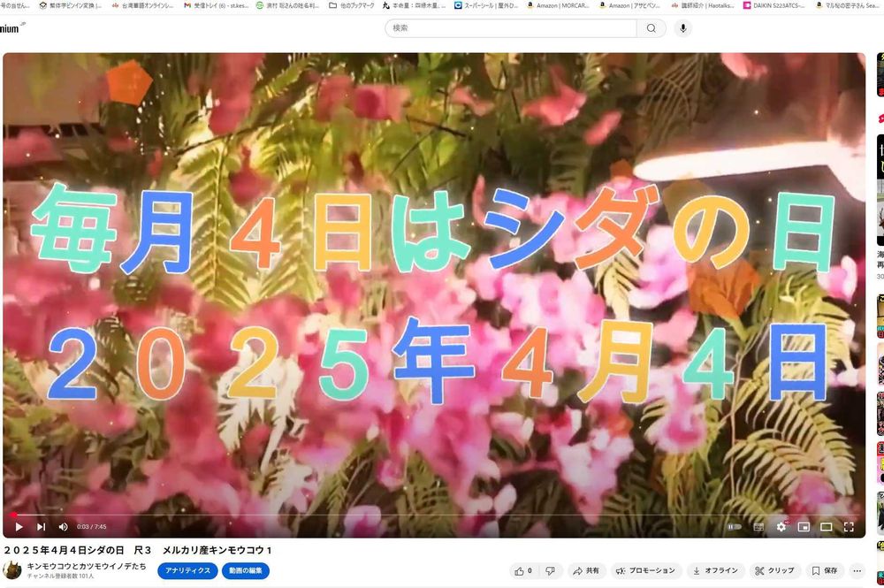884x588 pixels.
Task: Save video with 保存 button
Action: coord(824,571)
